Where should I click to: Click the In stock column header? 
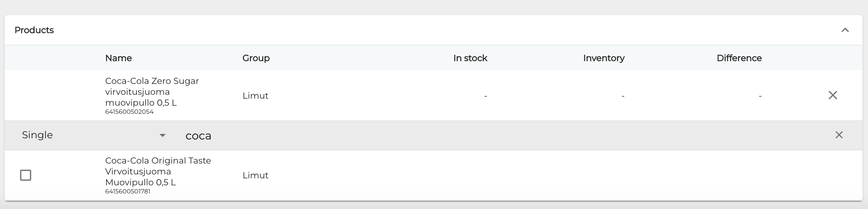pyautogui.click(x=470, y=58)
